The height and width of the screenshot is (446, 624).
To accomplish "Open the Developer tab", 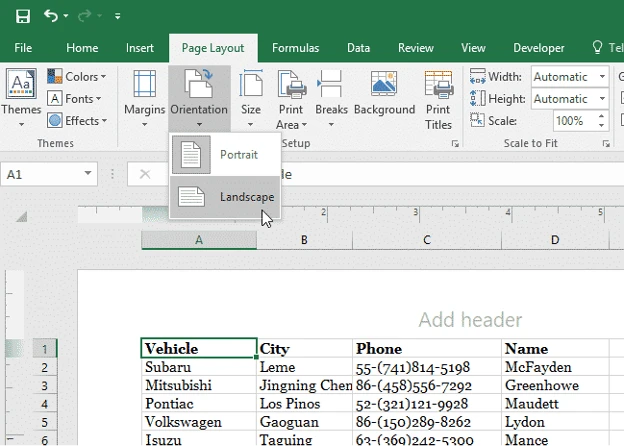I will [538, 48].
